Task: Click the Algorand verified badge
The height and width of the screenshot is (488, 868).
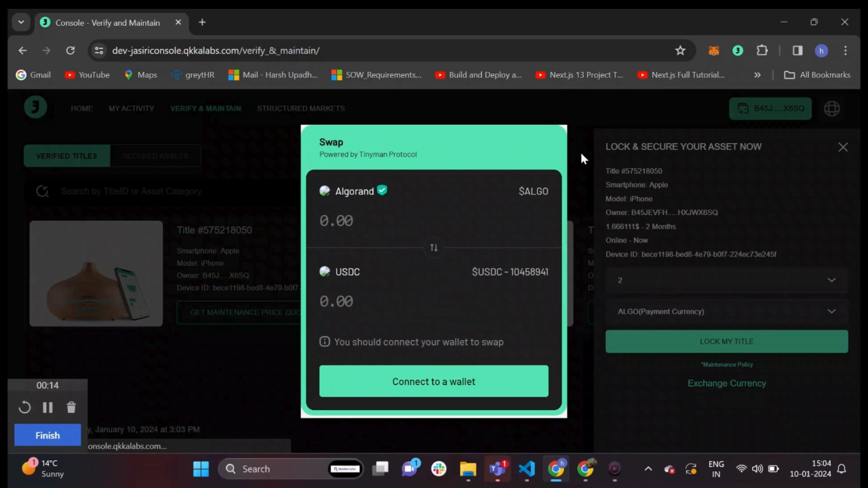Action: [382, 190]
